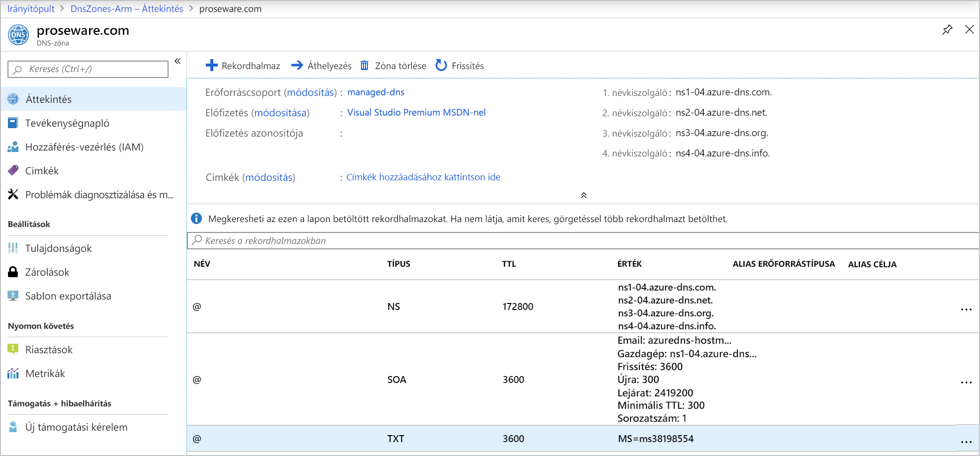Viewport: 980px width, 456px height.
Task: Open Visual Studio Premium MSDN-nel subscription
Action: [x=416, y=112]
